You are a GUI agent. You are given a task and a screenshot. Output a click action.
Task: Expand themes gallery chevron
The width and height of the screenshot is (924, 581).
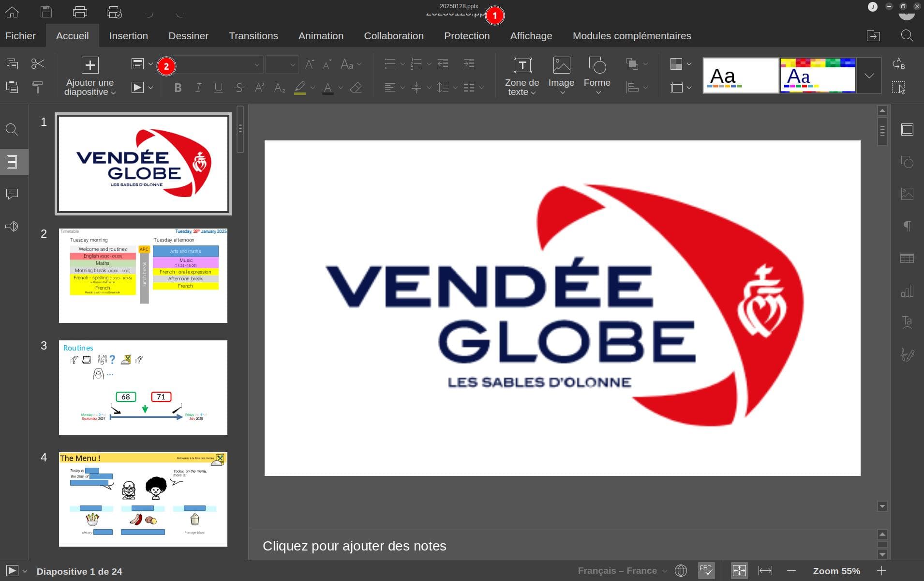(x=869, y=76)
